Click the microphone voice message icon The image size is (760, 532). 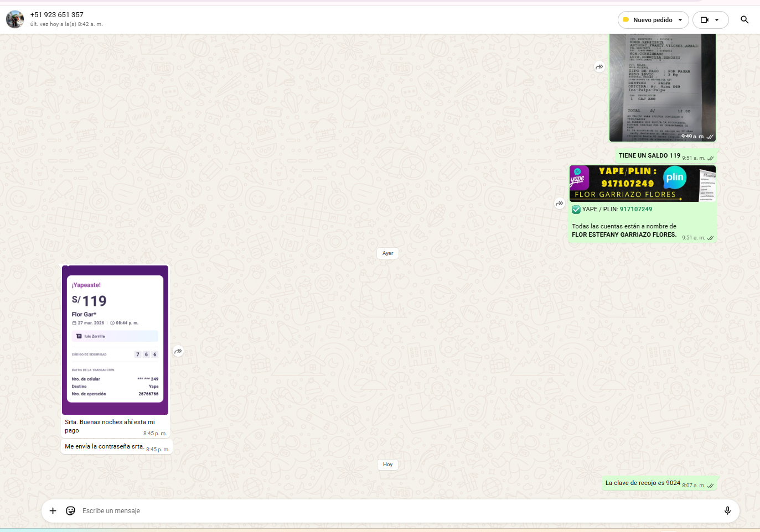pos(727,510)
